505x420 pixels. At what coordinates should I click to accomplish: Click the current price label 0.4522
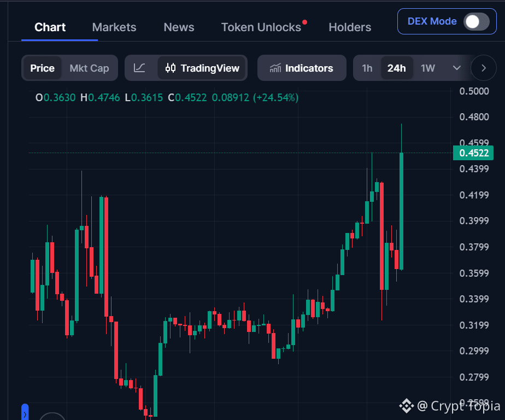pos(473,153)
